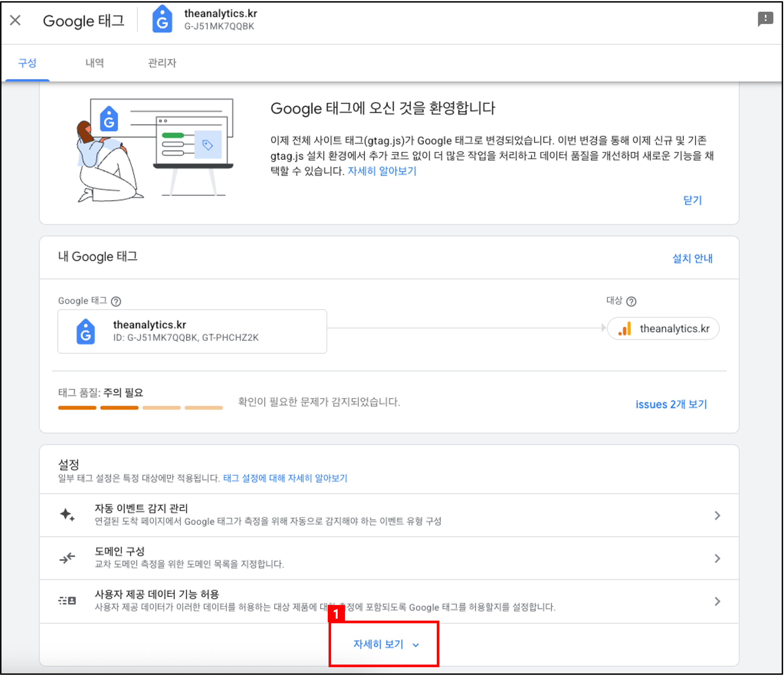The height and width of the screenshot is (676, 784).
Task: Click the welcome illustration image
Action: 155,150
